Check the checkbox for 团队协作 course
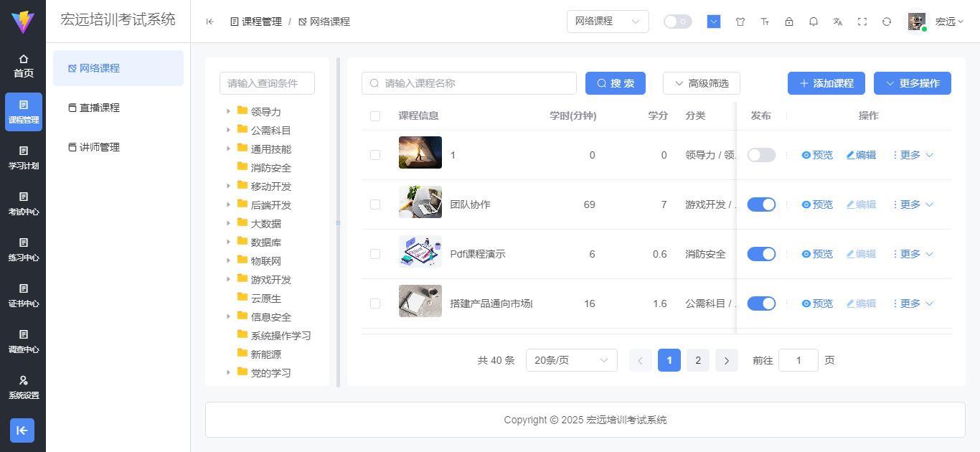This screenshot has height=452, width=980. pos(374,204)
